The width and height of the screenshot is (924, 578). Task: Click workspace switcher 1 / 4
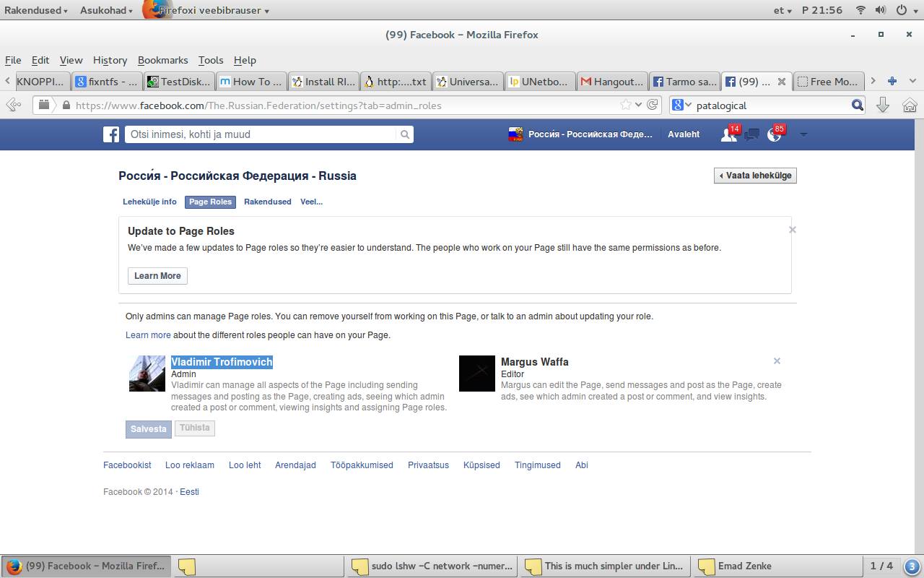(881, 566)
